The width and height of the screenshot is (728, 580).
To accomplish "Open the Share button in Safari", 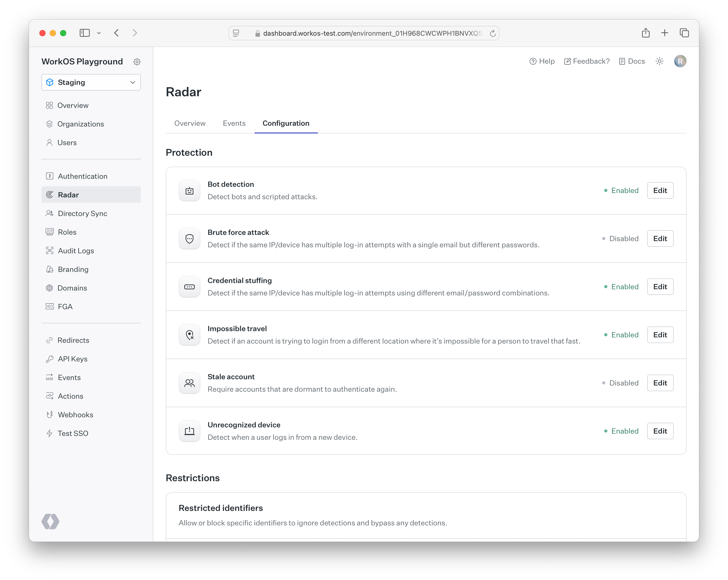I will click(x=646, y=33).
